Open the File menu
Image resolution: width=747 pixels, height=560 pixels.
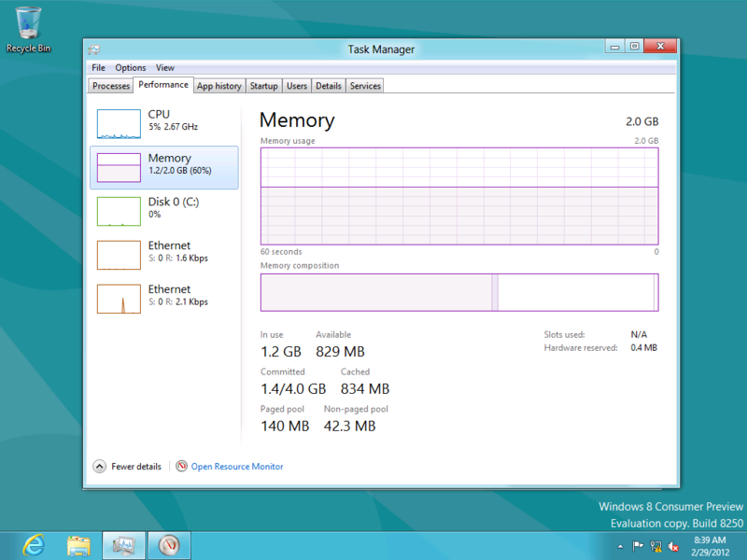(x=98, y=67)
